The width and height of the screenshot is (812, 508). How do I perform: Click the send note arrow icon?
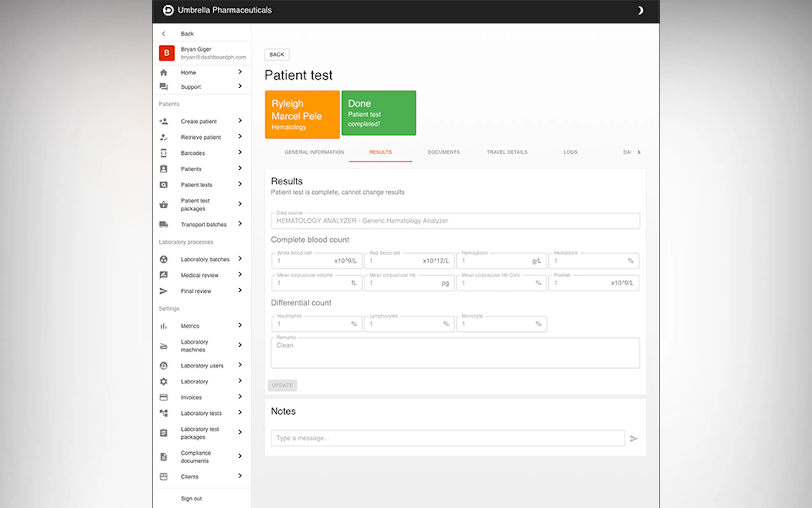pos(633,439)
